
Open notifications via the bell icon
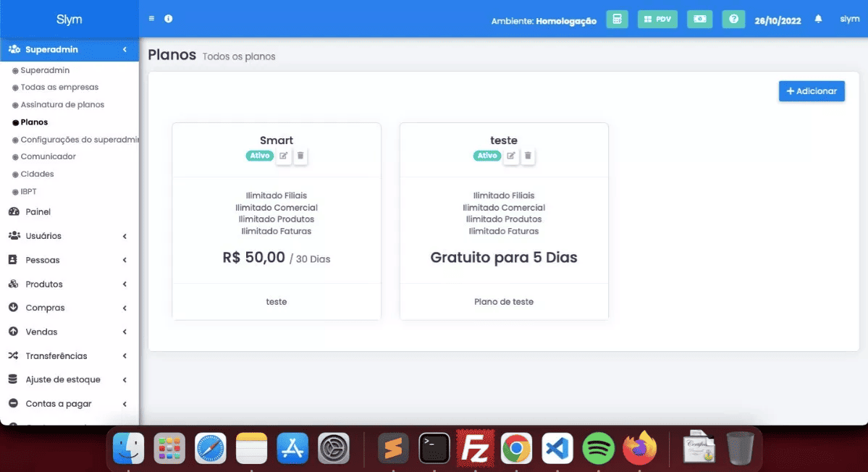817,19
